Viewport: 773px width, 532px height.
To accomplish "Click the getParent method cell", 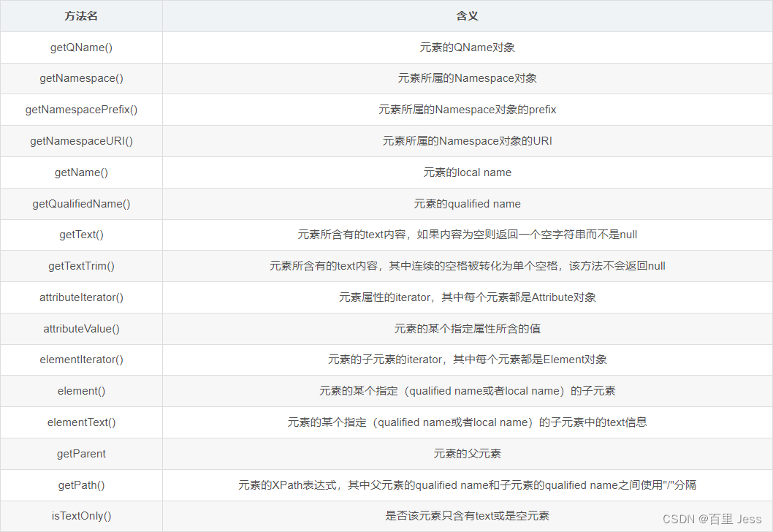I will (81, 454).
